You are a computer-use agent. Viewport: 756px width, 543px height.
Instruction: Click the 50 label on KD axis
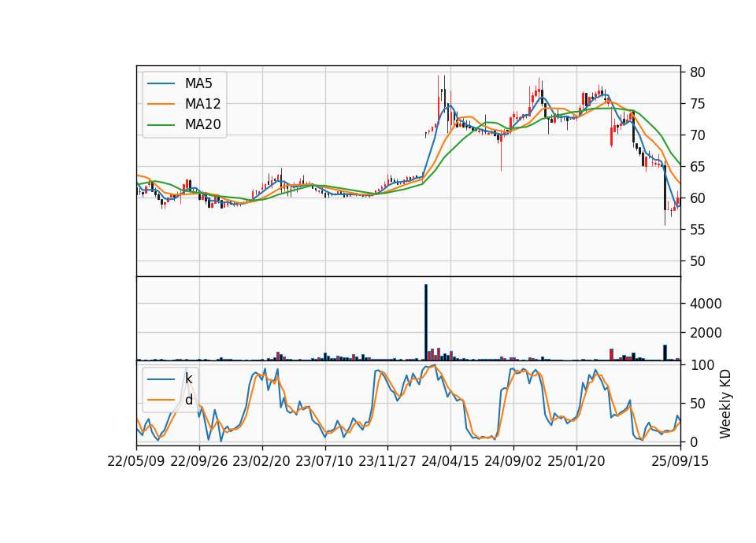click(697, 404)
